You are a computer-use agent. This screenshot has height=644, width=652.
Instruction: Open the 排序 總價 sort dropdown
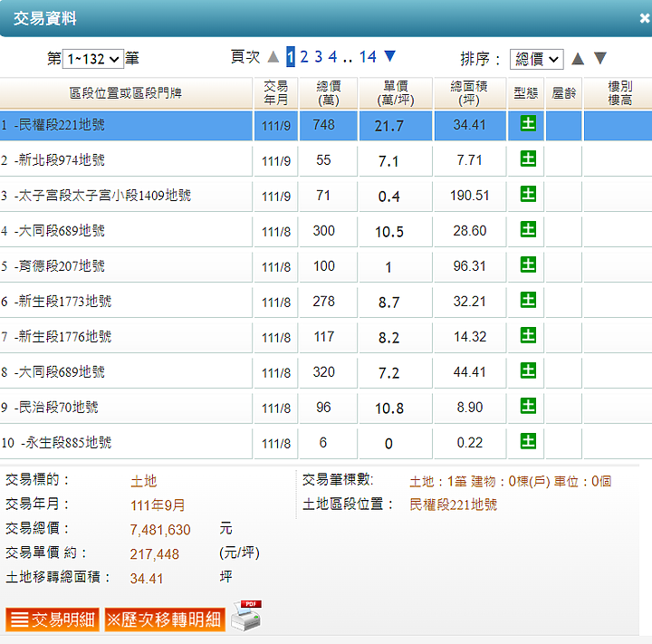537,59
